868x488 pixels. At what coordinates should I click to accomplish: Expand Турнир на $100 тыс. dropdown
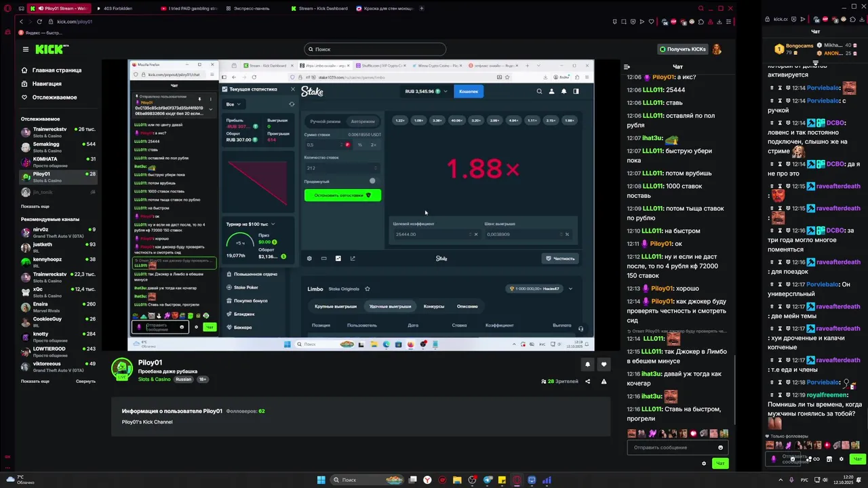point(252,224)
